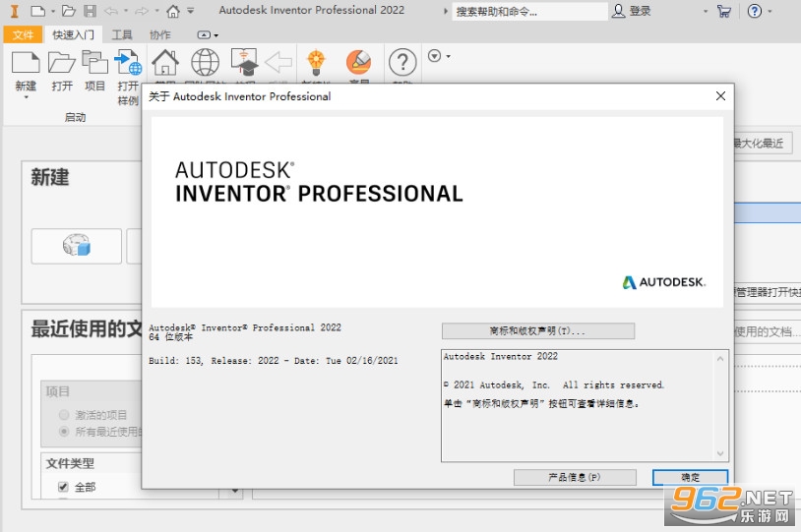
Task: Click Open folder icon in quick access bar
Action: tap(69, 11)
